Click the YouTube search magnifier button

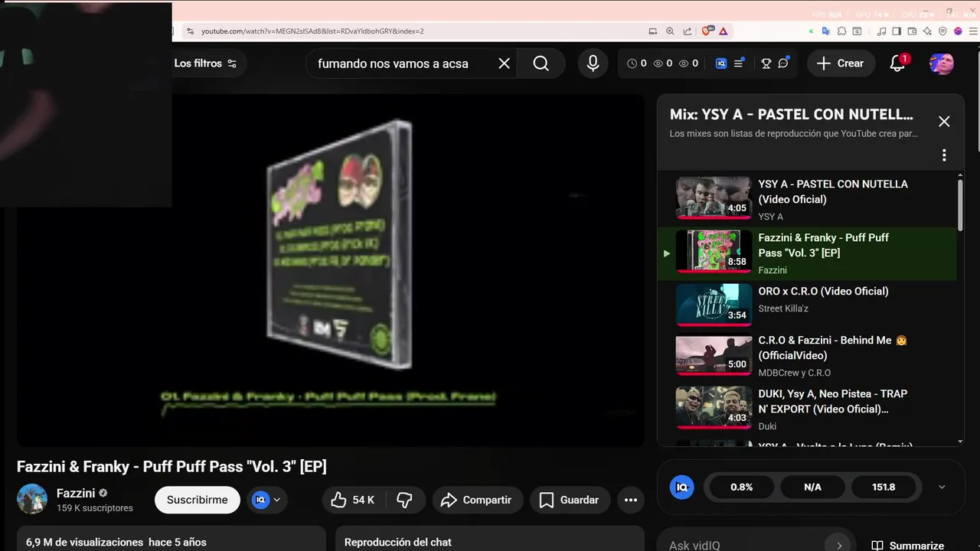pos(541,64)
